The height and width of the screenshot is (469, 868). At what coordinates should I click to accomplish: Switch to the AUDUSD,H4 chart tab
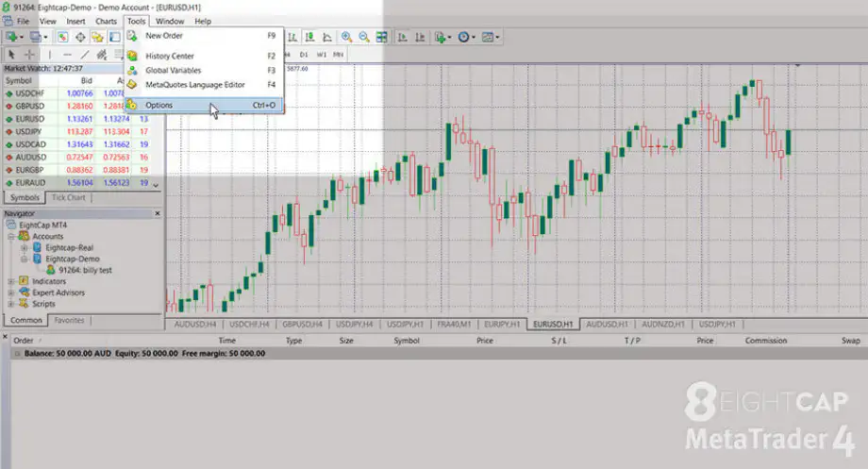tap(197, 324)
